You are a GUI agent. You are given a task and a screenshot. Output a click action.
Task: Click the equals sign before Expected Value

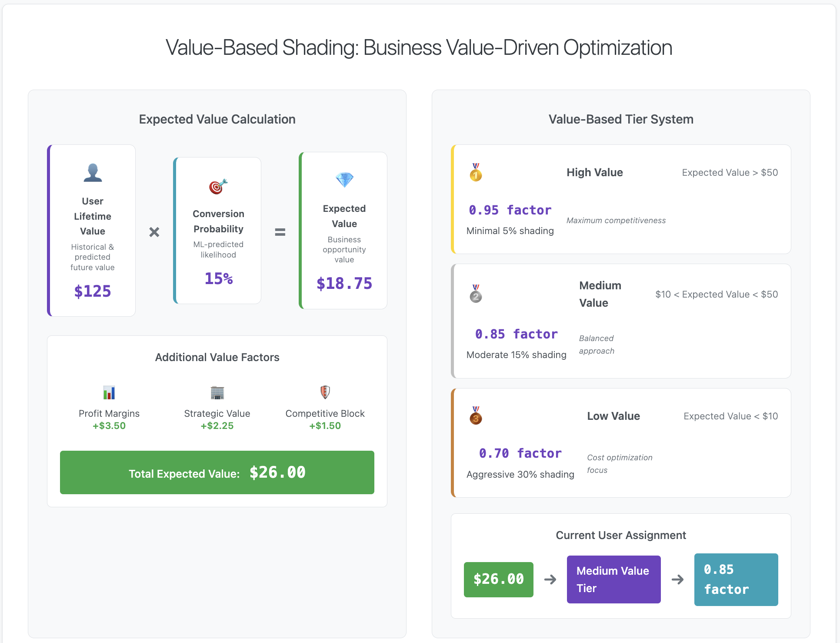(280, 232)
